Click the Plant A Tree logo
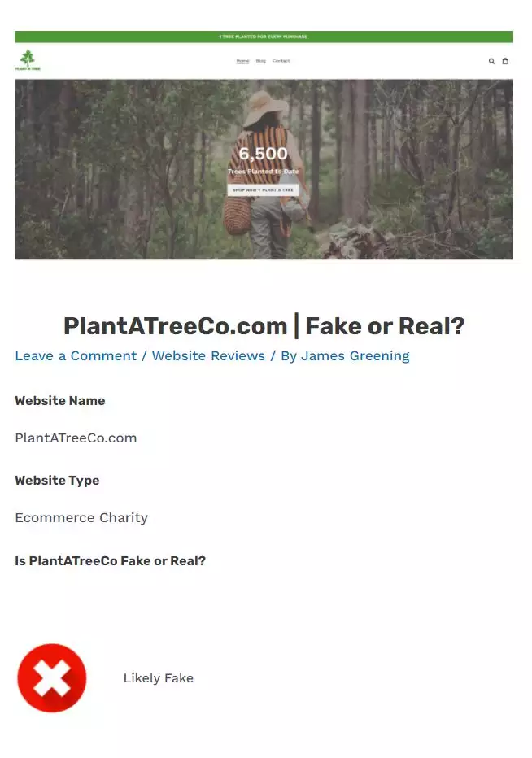Image resolution: width=532 pixels, height=758 pixels. tap(28, 60)
